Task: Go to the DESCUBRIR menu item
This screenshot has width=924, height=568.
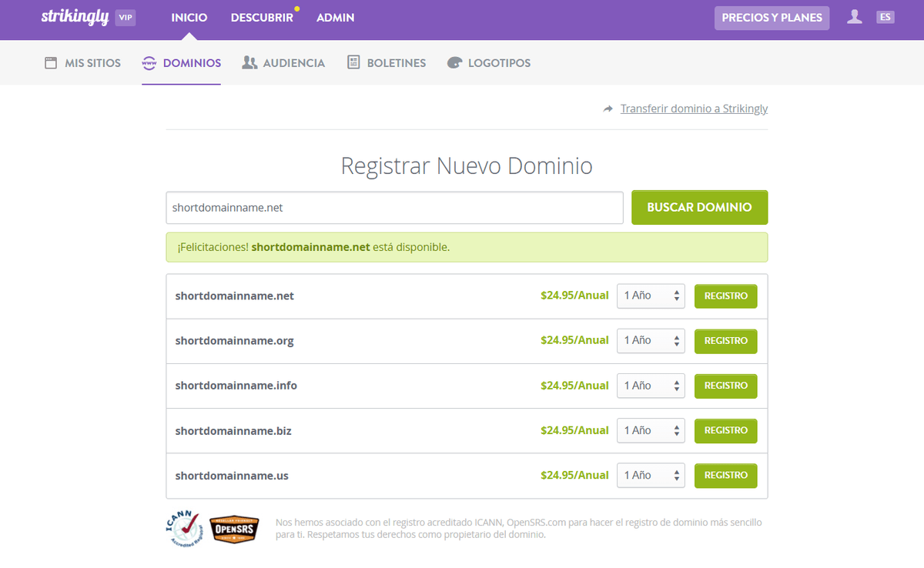Action: coord(262,18)
